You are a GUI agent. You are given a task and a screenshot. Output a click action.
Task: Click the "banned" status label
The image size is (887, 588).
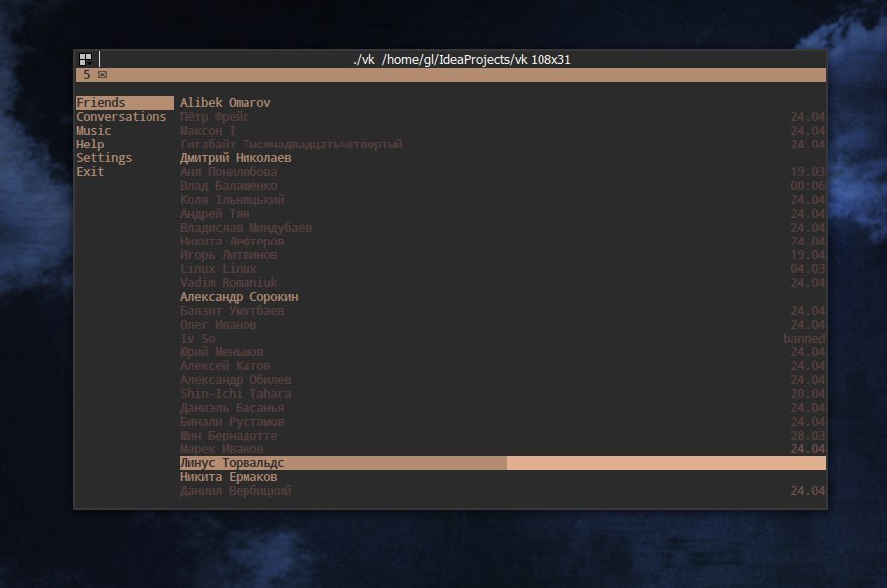coord(804,339)
